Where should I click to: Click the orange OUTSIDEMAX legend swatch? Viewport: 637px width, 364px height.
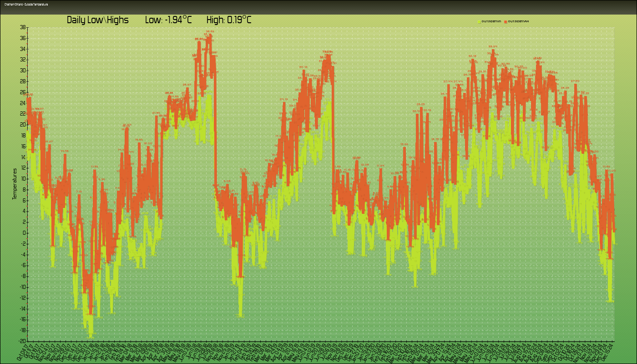[506, 21]
